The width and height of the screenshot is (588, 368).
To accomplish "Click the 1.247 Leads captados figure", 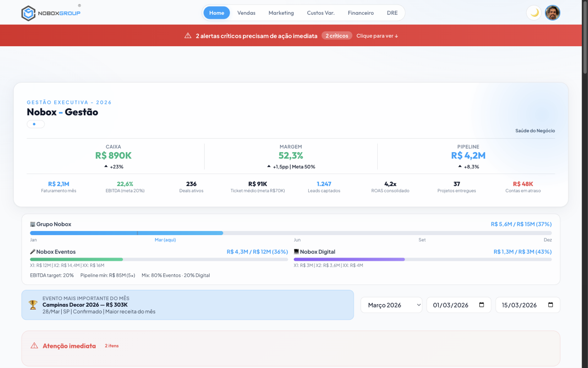I will [x=324, y=184].
